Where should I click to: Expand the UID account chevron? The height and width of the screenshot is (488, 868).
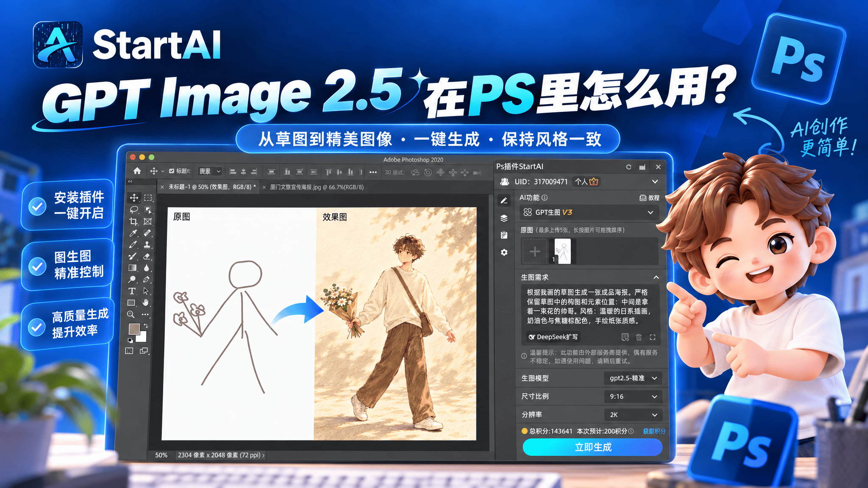[x=655, y=182]
